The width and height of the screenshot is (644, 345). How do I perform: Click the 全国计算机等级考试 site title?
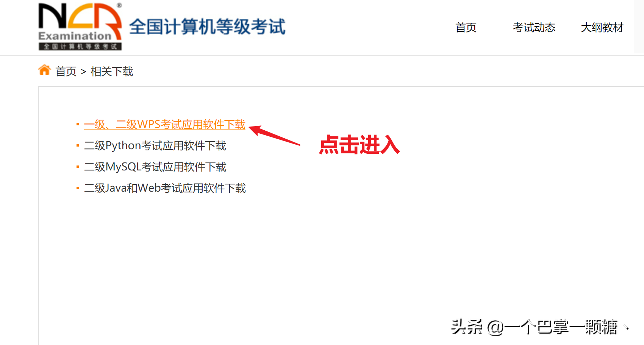(207, 27)
